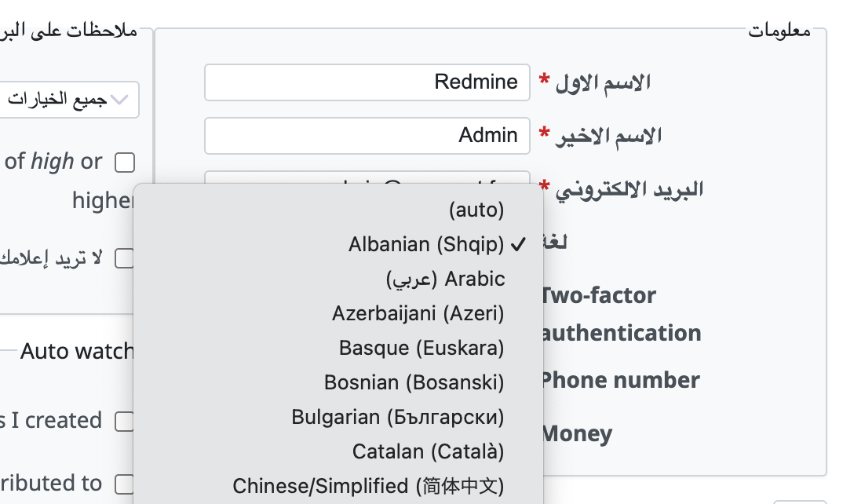This screenshot has height=504, width=843.
Task: Open the "جميع الخيارات" notification dropdown
Action: pyautogui.click(x=69, y=100)
